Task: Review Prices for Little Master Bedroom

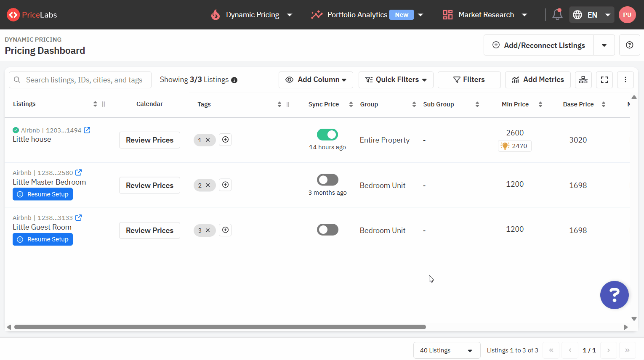Action: click(149, 185)
